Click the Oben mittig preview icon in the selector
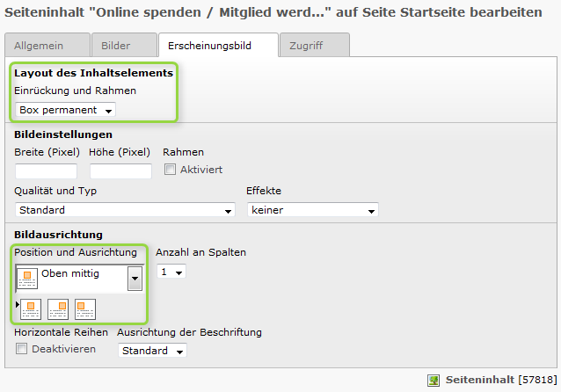The width and height of the screenshot is (561, 392). pos(27,279)
